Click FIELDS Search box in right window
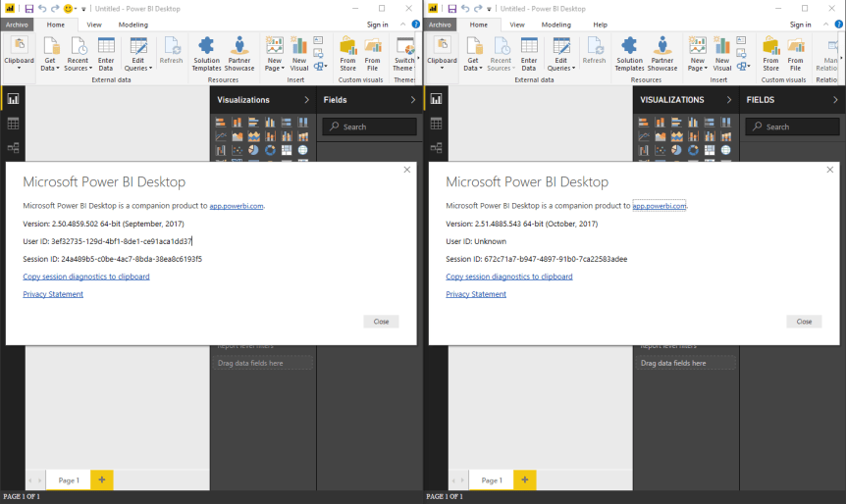The height and width of the screenshot is (504, 846). (x=793, y=126)
